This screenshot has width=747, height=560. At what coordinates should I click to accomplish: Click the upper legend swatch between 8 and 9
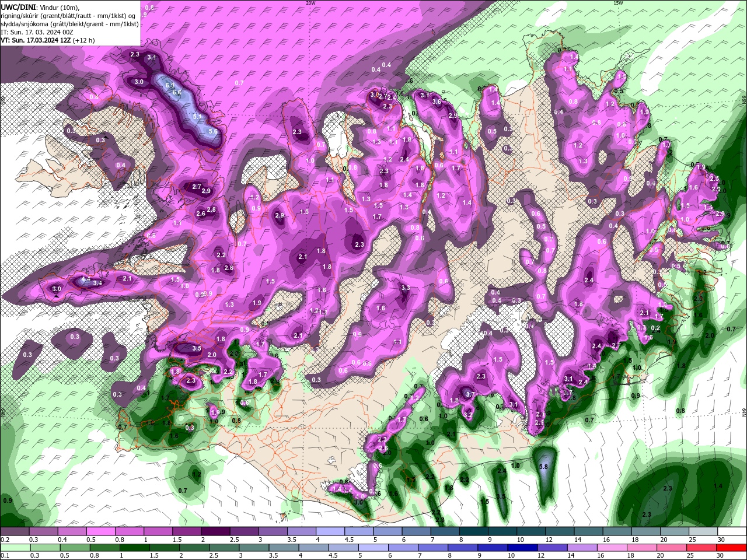tap(474, 531)
